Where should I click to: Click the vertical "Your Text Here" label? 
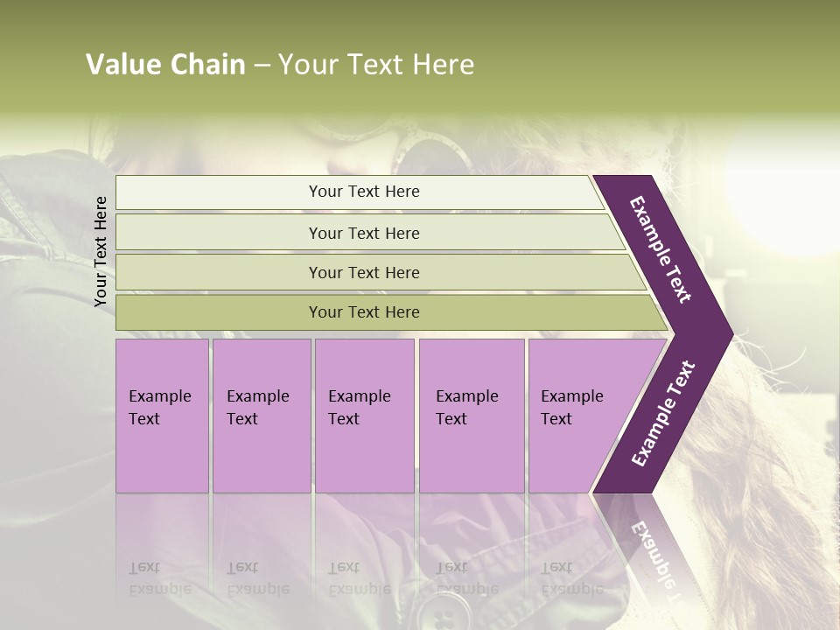101,252
